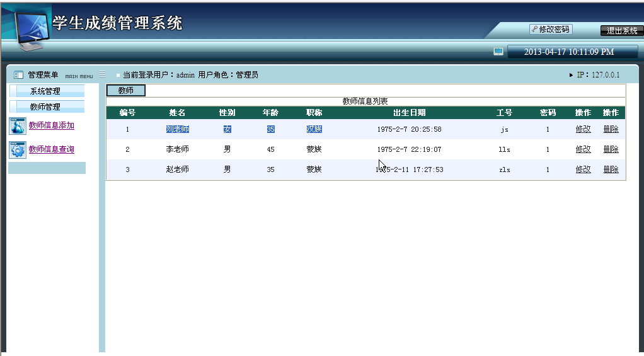Click 退出系统 to log out
Image resolution: width=644 pixels, height=356 pixels.
(622, 31)
